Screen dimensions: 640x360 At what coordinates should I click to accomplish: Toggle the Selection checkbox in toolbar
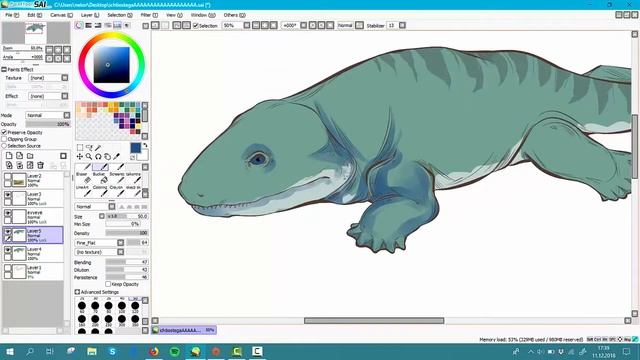pyautogui.click(x=196, y=25)
